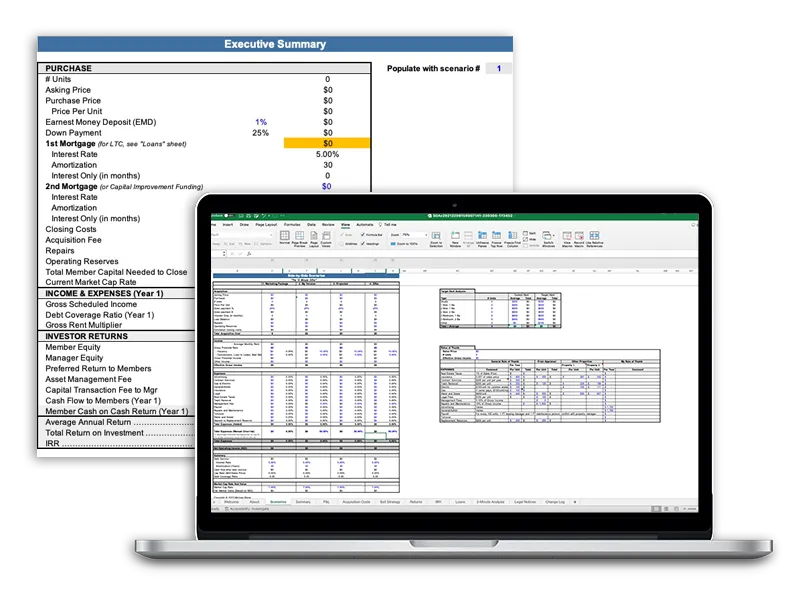Screen dimensions: 806x600
Task: Click the page layout view icon in status bar
Action: pyautogui.click(x=667, y=508)
